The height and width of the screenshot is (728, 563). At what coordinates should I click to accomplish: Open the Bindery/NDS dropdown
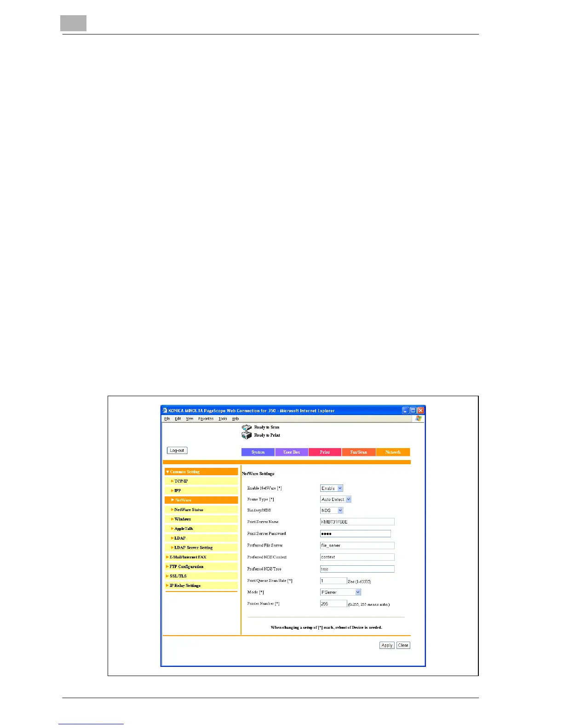[x=340, y=510]
